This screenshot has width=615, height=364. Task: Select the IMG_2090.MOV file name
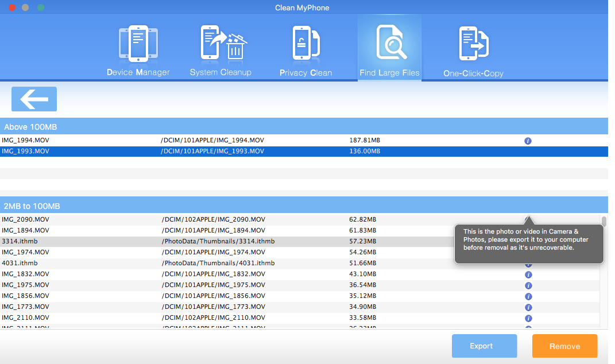[x=25, y=219]
